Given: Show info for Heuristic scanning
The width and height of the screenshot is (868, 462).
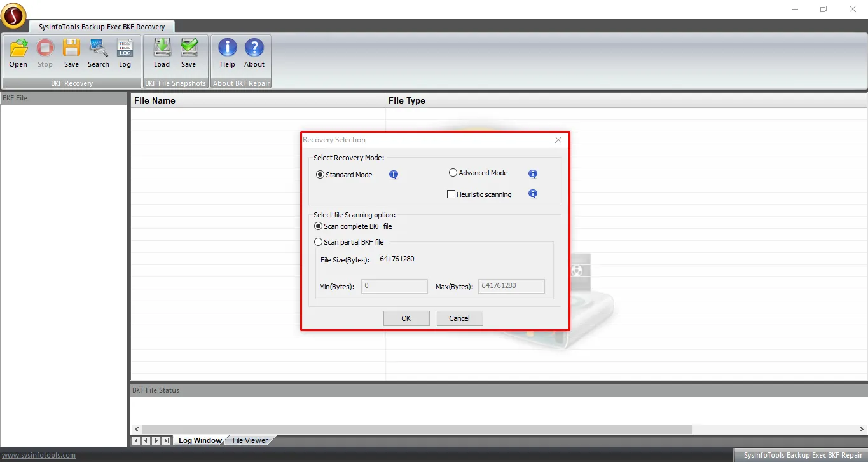Looking at the screenshot, I should pos(533,194).
